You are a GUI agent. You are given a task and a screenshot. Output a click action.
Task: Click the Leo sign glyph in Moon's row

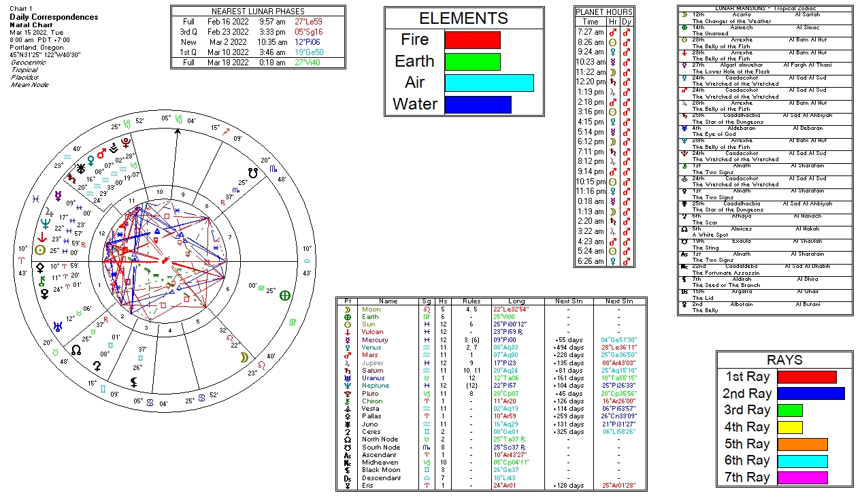coord(428,309)
